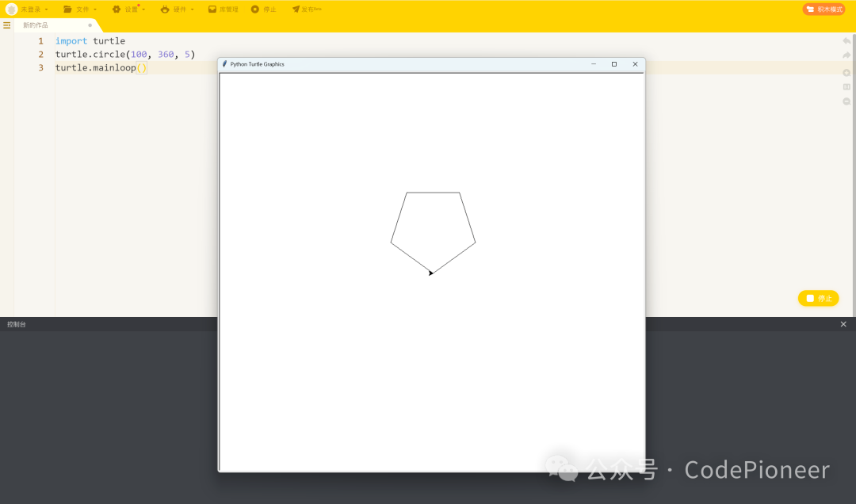Open the hamburger menu left of the tab
Viewport: 856px width, 504px height.
(x=7, y=25)
